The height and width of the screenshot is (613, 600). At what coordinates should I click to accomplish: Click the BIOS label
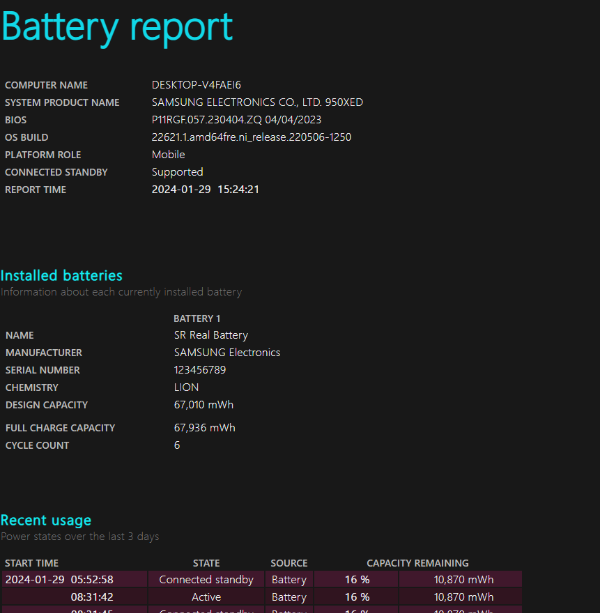click(16, 120)
